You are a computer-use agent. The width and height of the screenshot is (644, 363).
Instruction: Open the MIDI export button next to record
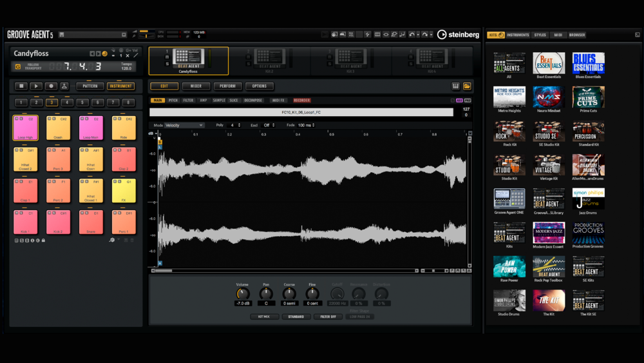click(x=64, y=86)
